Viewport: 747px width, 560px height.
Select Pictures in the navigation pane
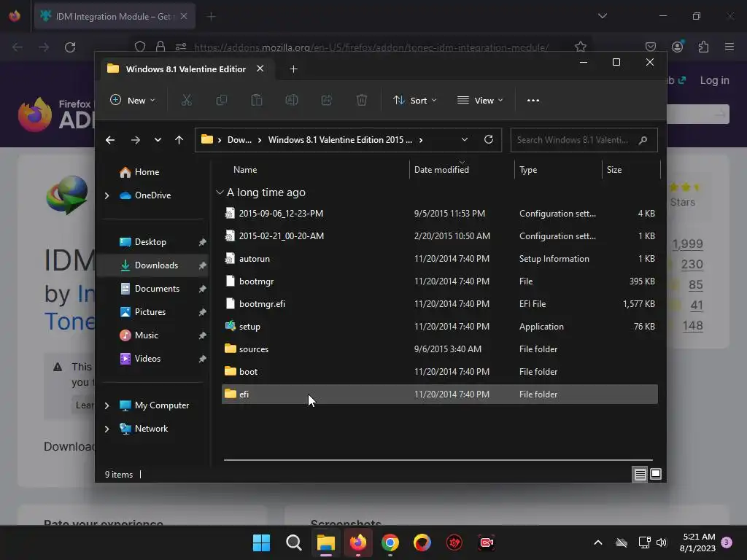(150, 312)
